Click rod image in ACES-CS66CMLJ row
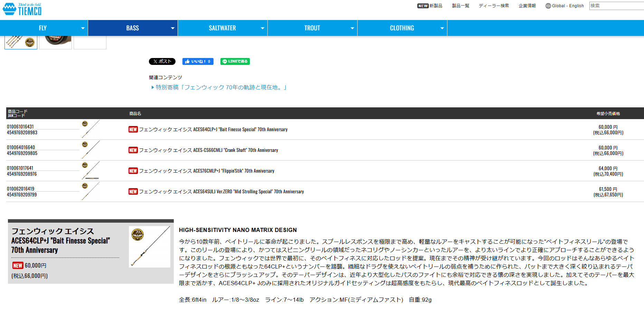 (91, 150)
